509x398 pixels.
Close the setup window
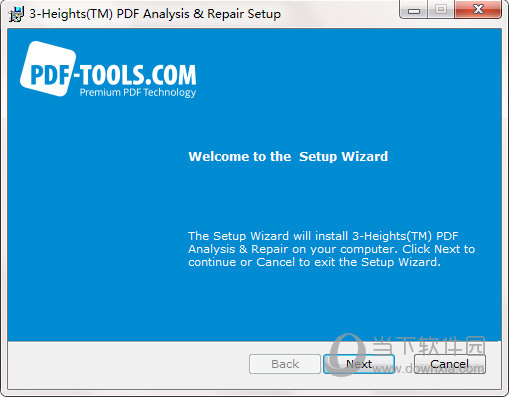click(x=478, y=9)
